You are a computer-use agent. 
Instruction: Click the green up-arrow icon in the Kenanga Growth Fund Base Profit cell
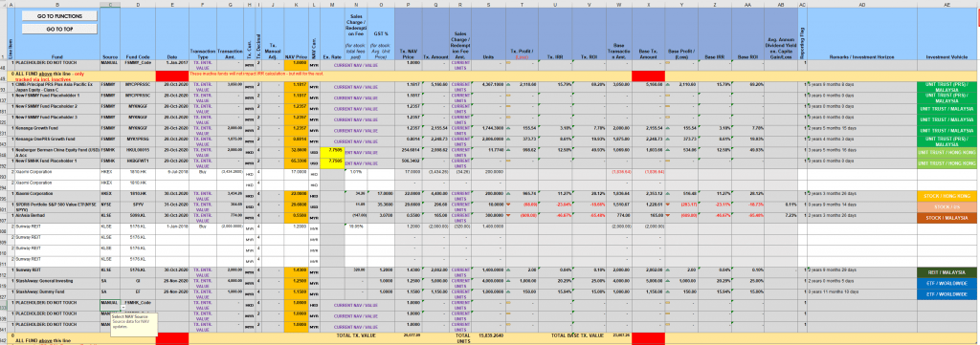668,127
